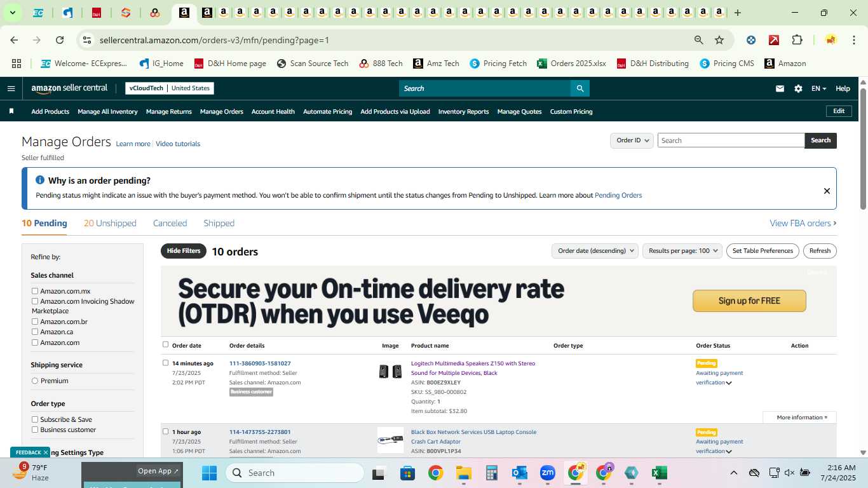Image resolution: width=868 pixels, height=488 pixels.
Task: Check the Subscribe & Save order type
Action: (35, 419)
